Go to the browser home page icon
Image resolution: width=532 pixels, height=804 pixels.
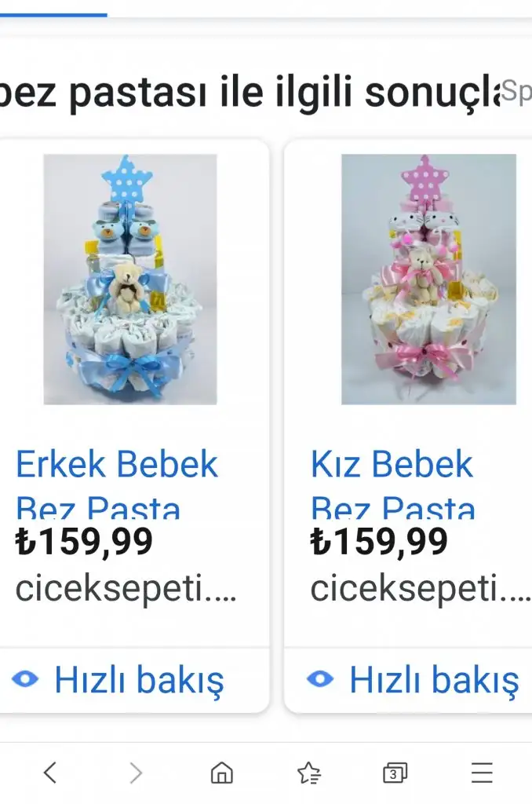(x=222, y=773)
